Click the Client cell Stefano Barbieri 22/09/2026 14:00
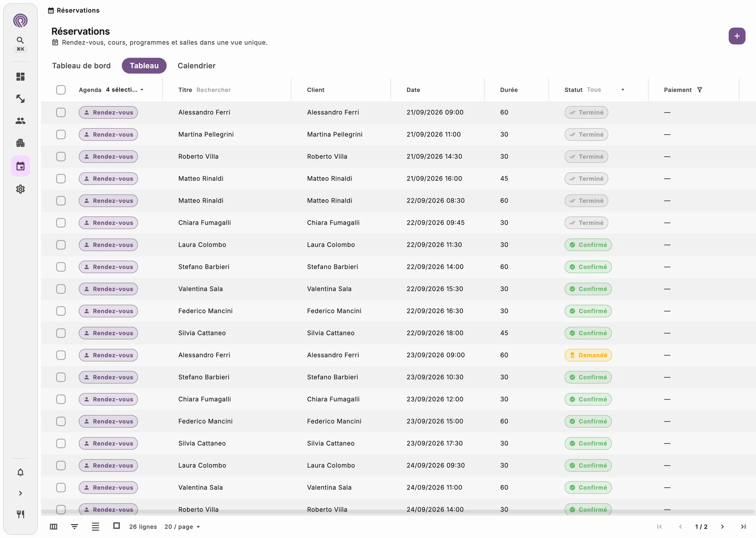 click(332, 267)
